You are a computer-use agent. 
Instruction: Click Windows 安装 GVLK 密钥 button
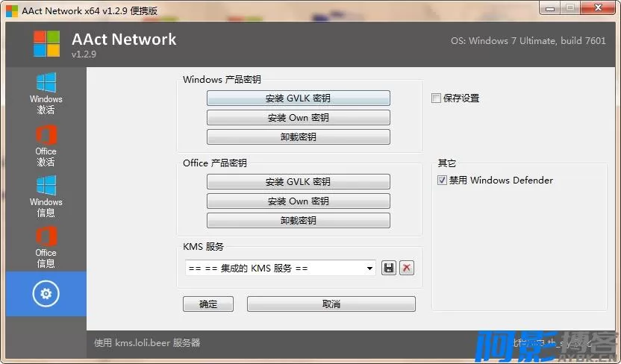298,98
